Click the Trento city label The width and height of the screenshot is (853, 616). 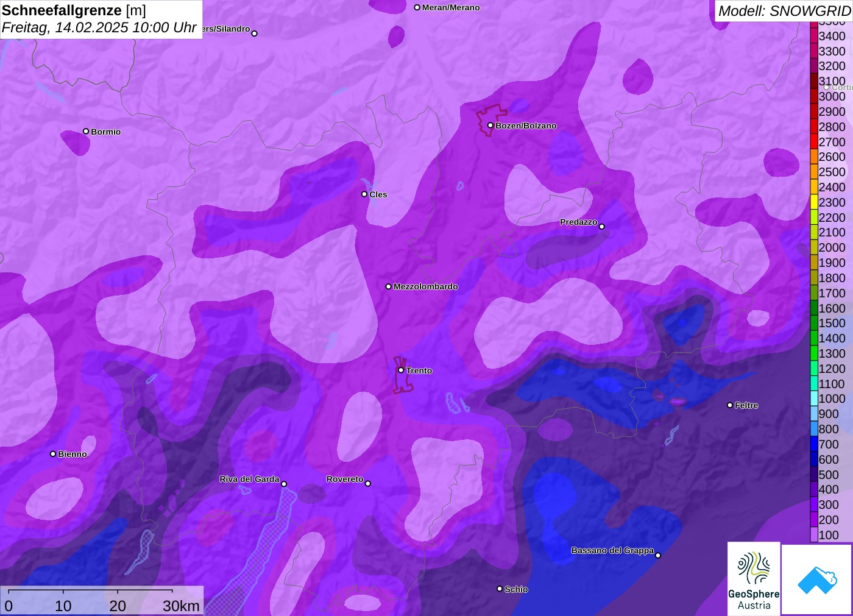click(419, 370)
